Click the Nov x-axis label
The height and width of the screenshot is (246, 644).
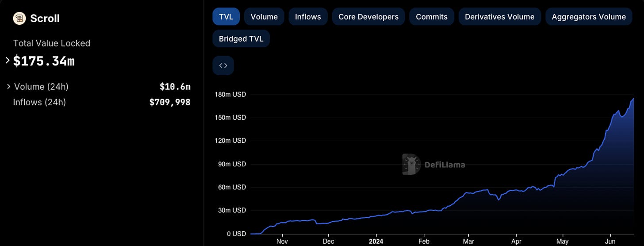click(x=282, y=242)
